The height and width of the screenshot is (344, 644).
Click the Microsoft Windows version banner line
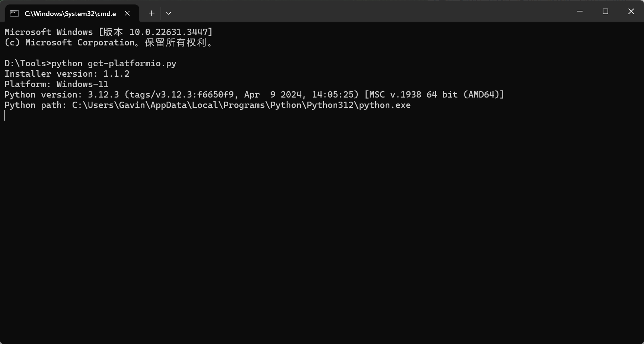coord(109,32)
